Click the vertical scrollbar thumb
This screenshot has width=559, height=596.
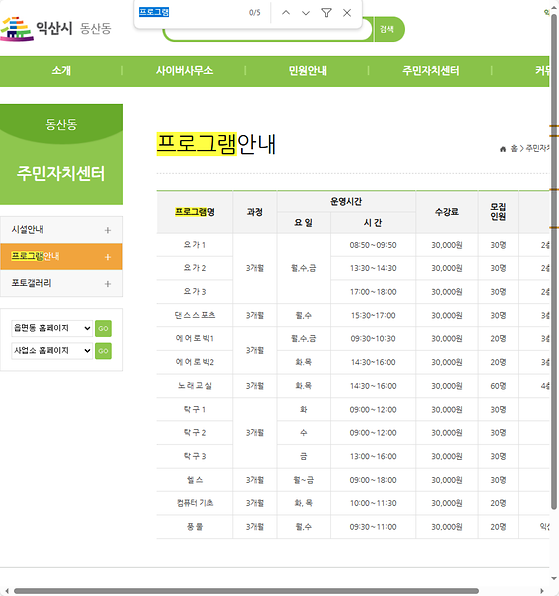click(x=554, y=262)
